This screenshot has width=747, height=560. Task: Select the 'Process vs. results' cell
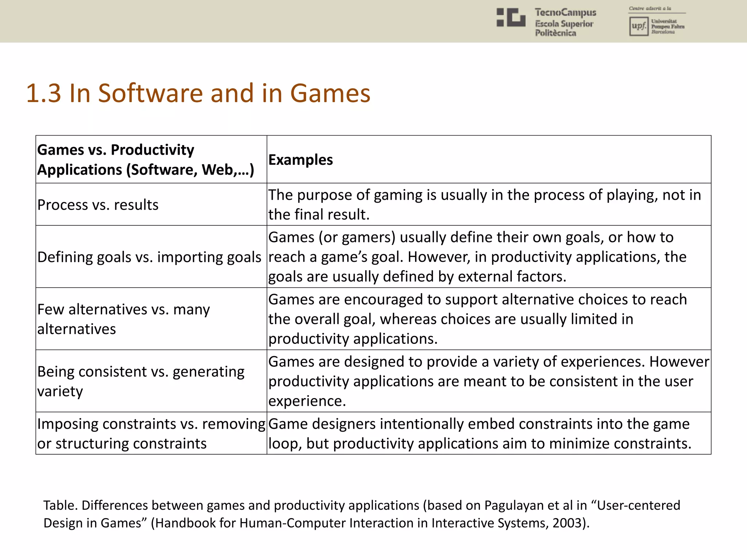(x=151, y=204)
